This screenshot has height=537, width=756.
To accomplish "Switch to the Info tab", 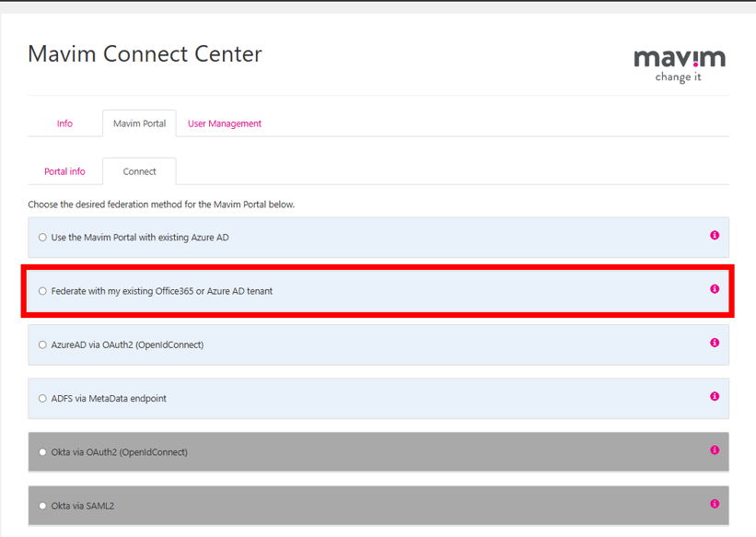I will click(64, 123).
